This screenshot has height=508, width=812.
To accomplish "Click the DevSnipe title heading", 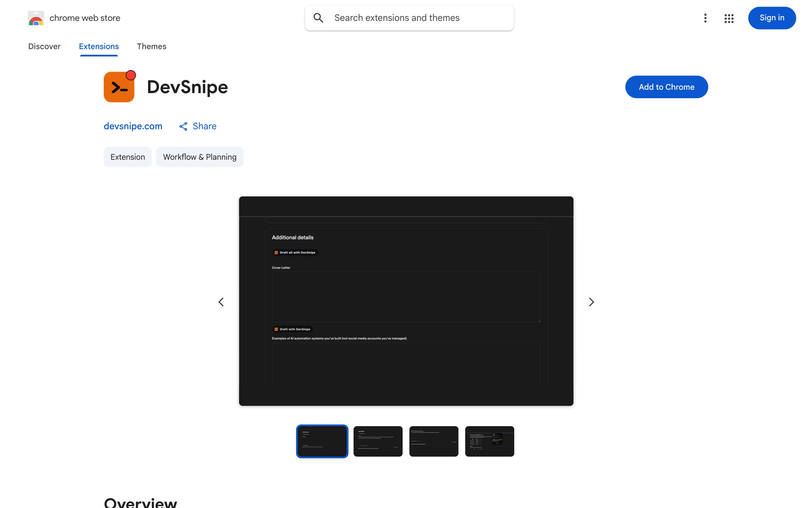I will pos(187,87).
